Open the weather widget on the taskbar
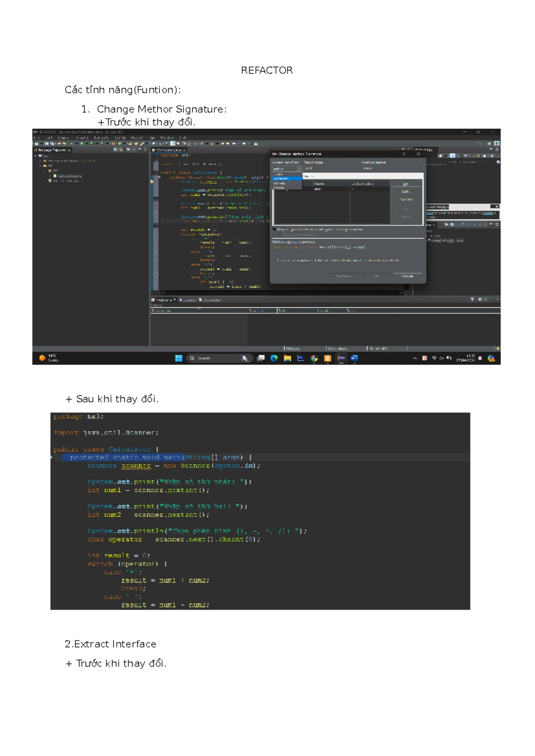This screenshot has width=535, height=756. click(48, 358)
